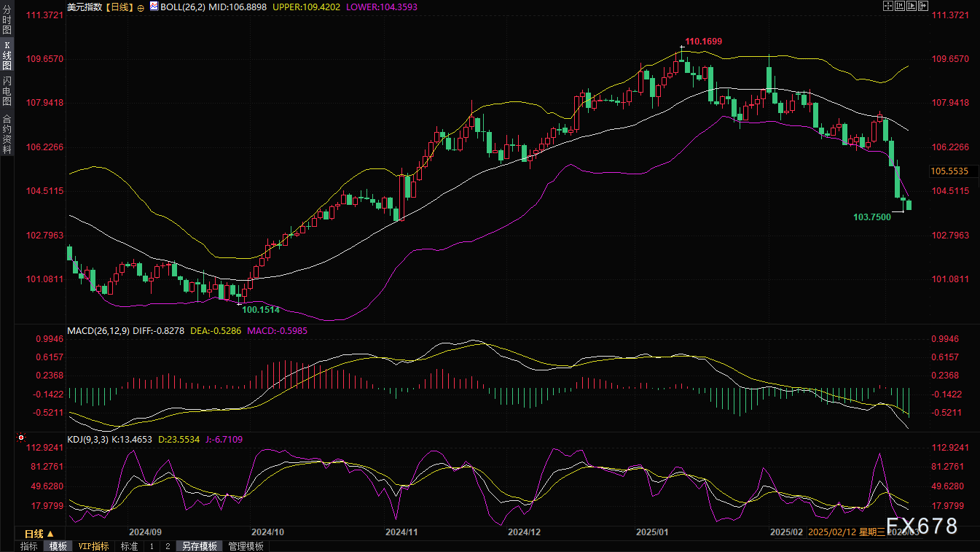Open 合约资料 in the sidebar
Viewport: 980px width, 552px height.
7,134
